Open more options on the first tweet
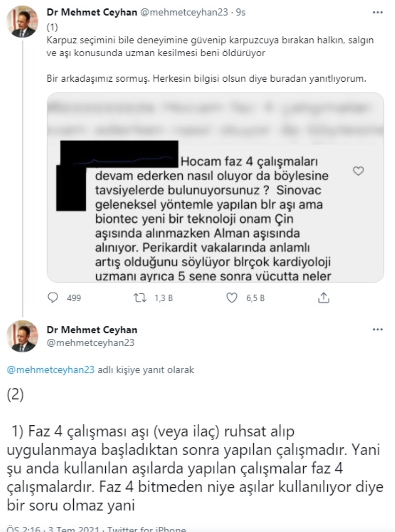The height and width of the screenshot is (532, 395). 377,12
